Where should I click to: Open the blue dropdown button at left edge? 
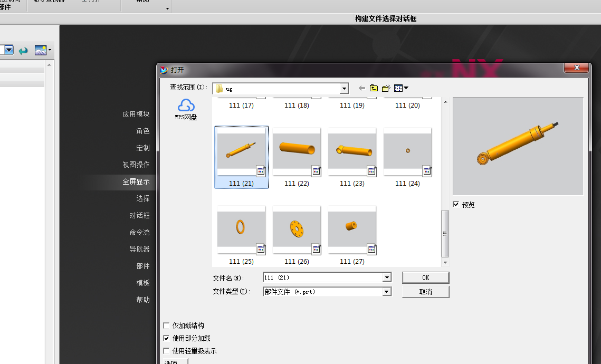8,50
